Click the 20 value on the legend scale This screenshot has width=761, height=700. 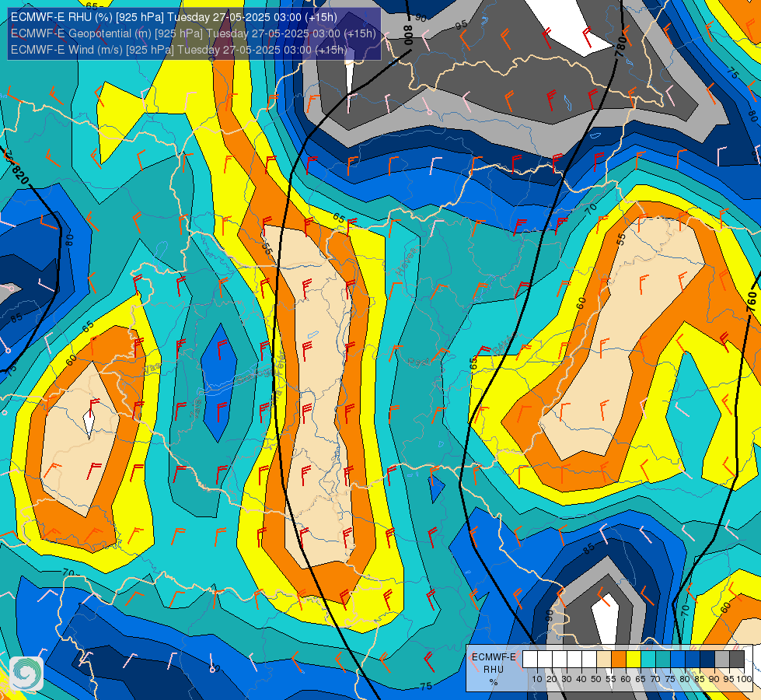point(552,679)
